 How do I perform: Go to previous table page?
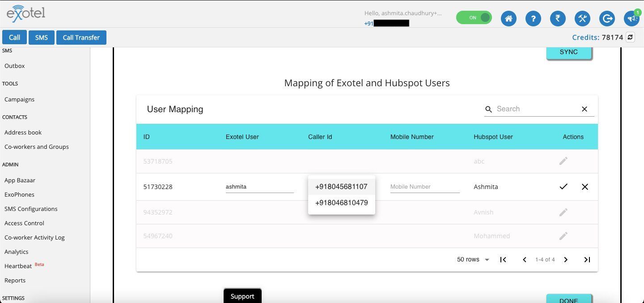(x=525, y=260)
